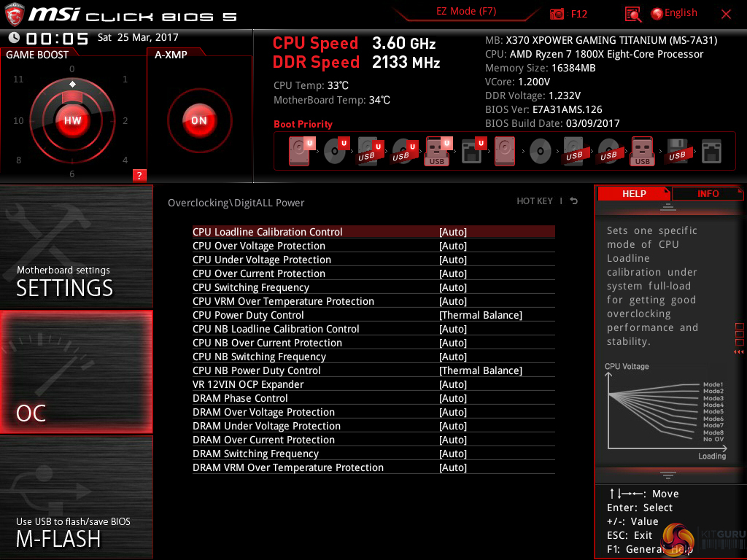The height and width of the screenshot is (560, 747).
Task: Open CPU Loadline Calibration Control Auto value
Action: (453, 232)
